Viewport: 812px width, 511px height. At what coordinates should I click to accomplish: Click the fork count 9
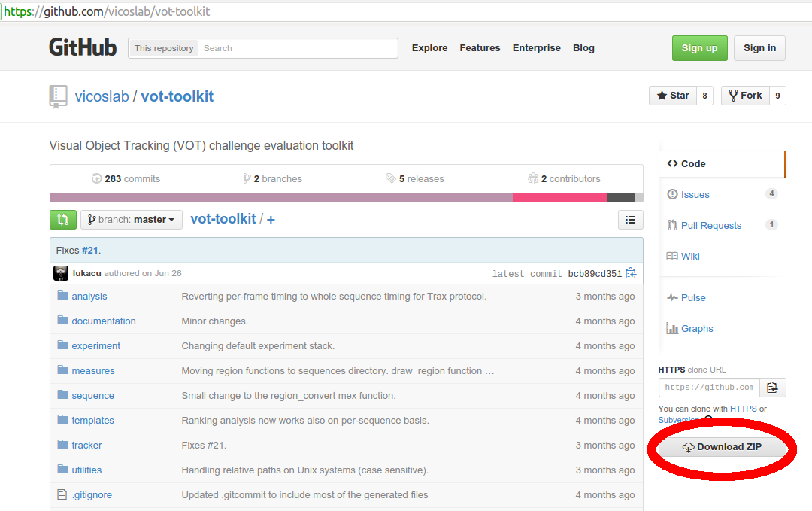click(x=777, y=96)
